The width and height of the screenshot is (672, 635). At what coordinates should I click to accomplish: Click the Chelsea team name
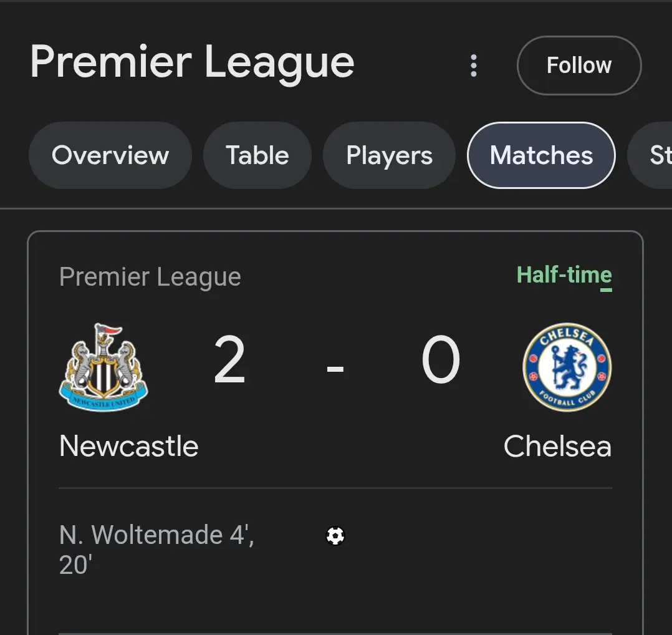point(557,447)
